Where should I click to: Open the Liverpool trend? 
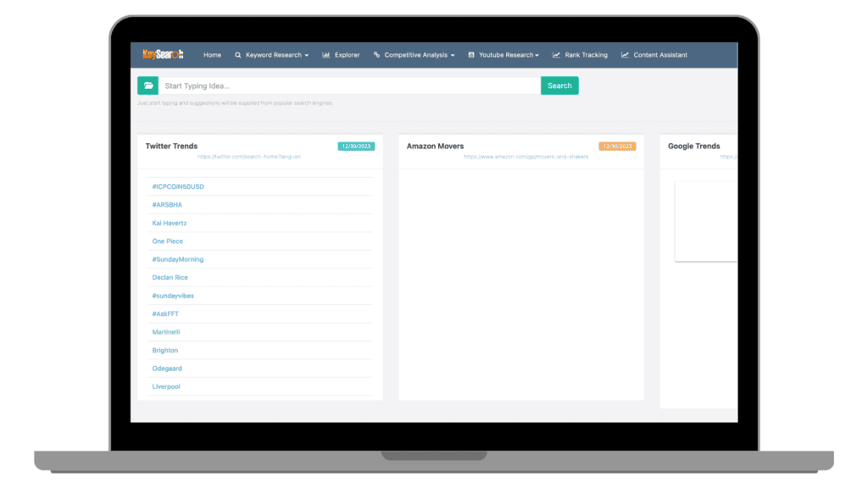click(x=166, y=386)
